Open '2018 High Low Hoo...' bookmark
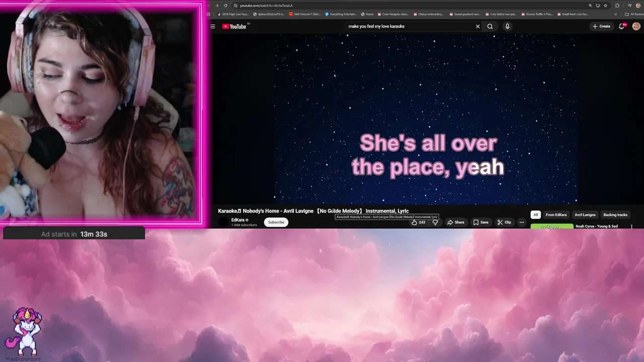The image size is (644, 362). [233, 14]
